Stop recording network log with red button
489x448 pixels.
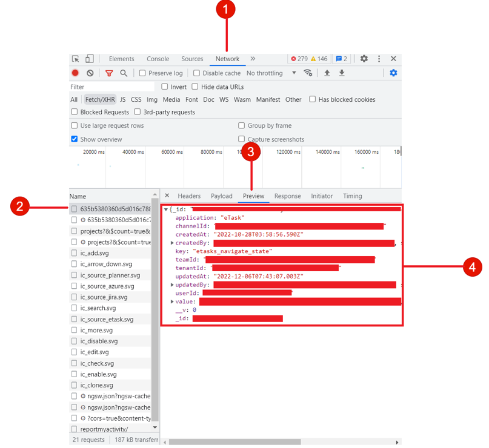pyautogui.click(x=75, y=73)
